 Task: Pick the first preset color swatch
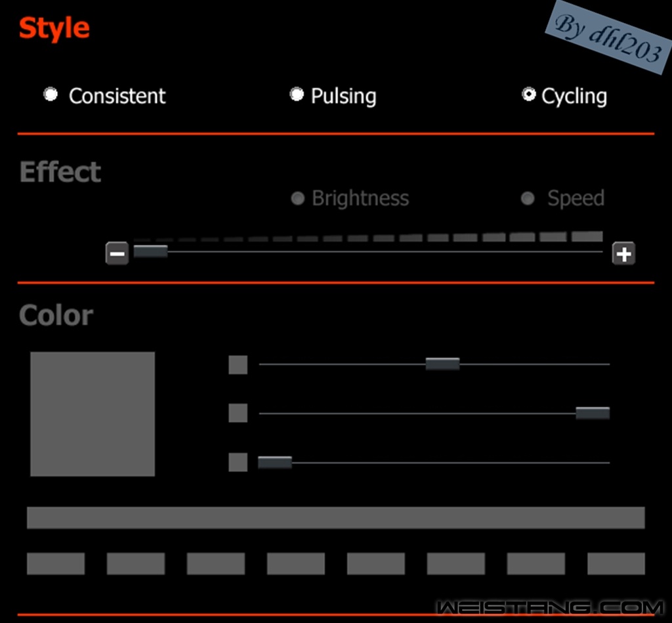(56, 563)
